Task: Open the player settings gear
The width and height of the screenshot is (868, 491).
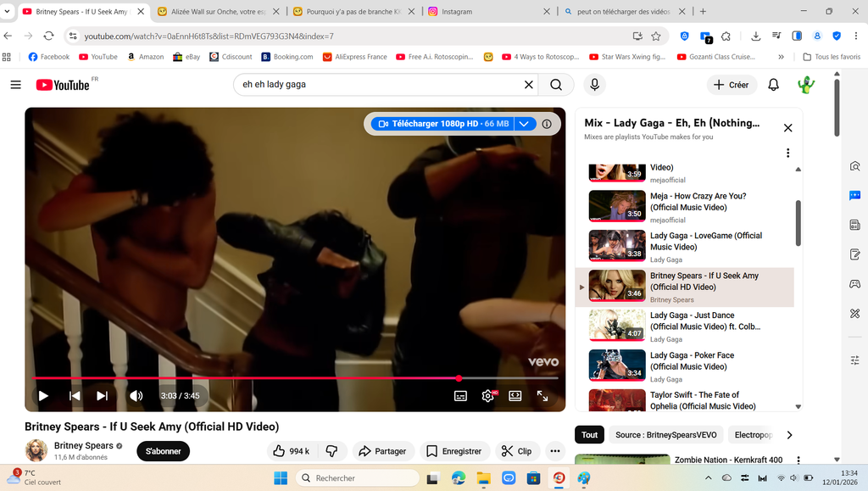Action: [x=487, y=396]
